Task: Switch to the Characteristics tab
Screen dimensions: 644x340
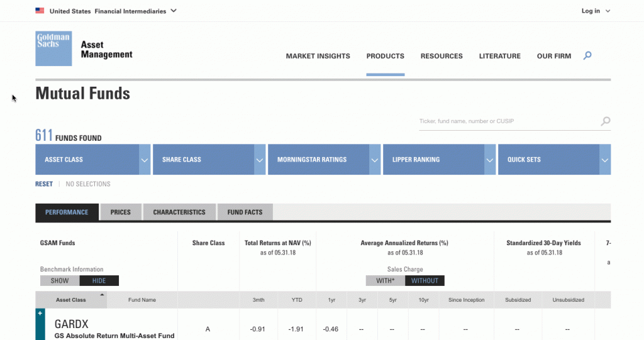Action: point(179,212)
